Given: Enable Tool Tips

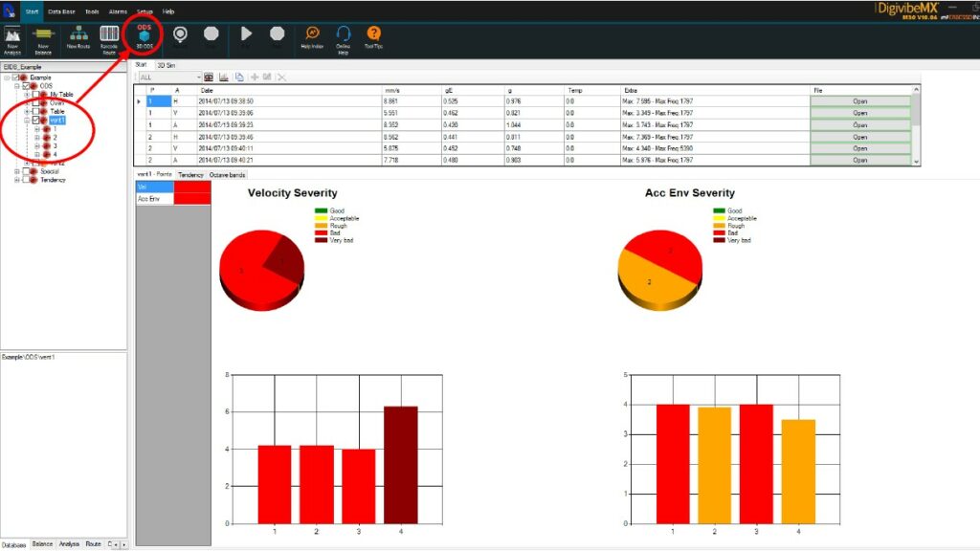Looking at the screenshot, I should 375,34.
